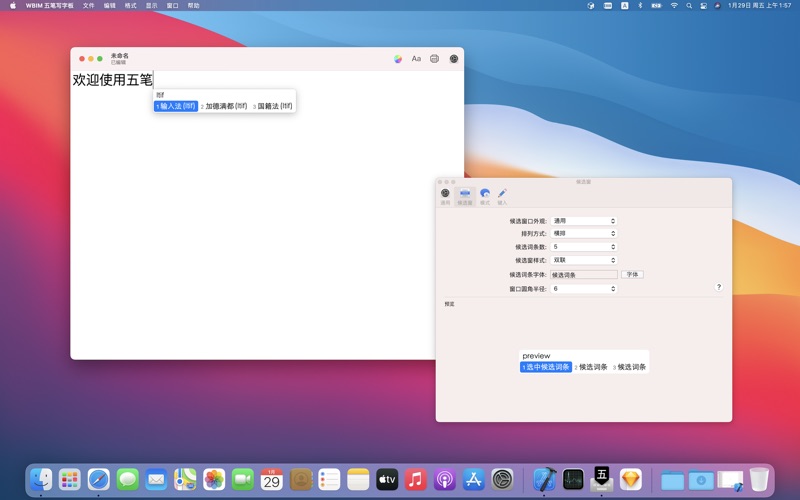Switch to the 键入 typing preferences tab

point(502,196)
